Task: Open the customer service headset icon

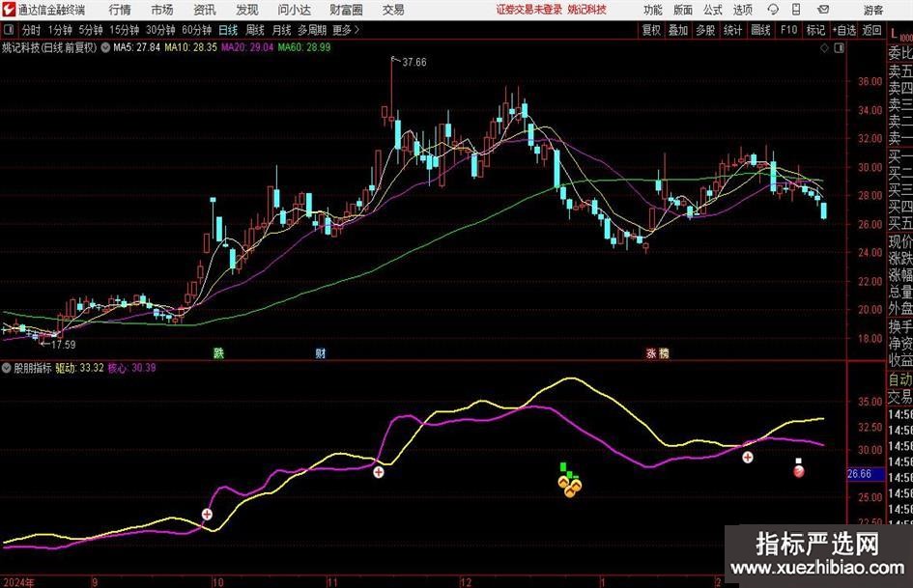Action: (x=773, y=10)
